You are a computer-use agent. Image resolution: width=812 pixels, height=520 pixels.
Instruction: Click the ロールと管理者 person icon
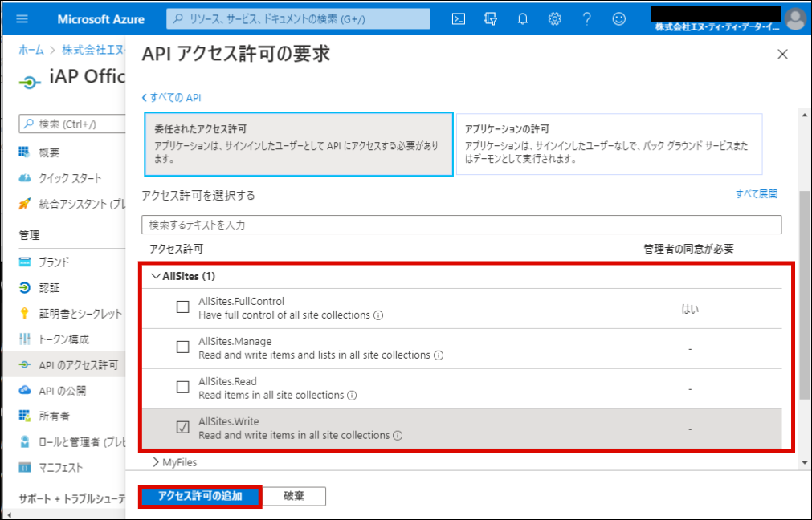point(24,441)
